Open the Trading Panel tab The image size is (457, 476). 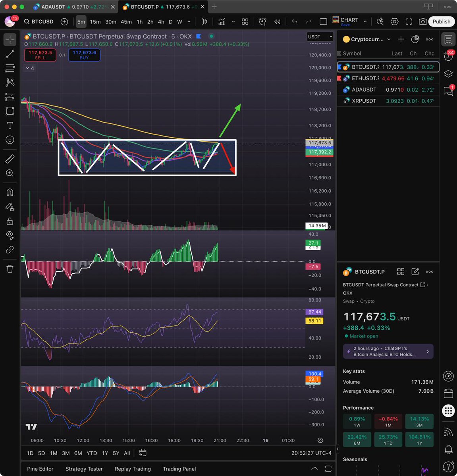(x=179, y=469)
